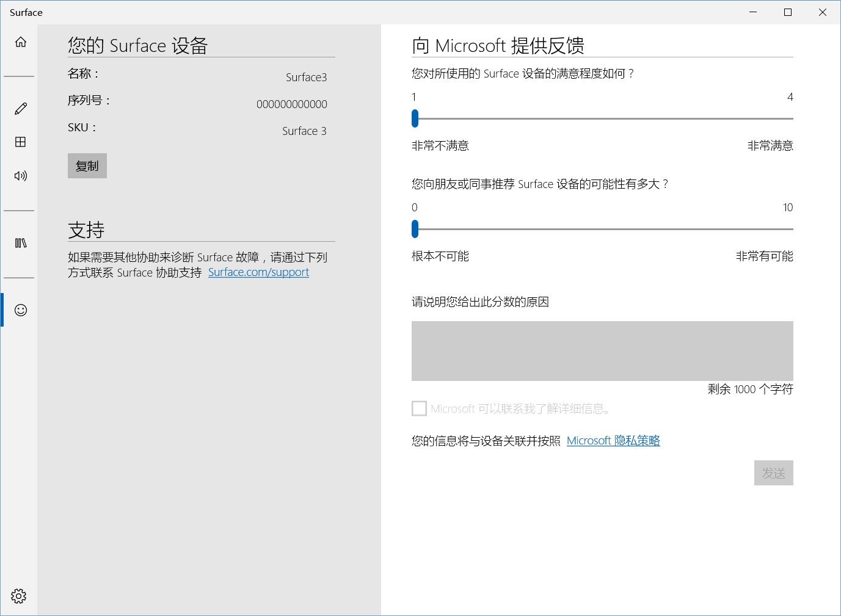This screenshot has width=841, height=616.
Task: Close the Surface window
Action: [823, 12]
